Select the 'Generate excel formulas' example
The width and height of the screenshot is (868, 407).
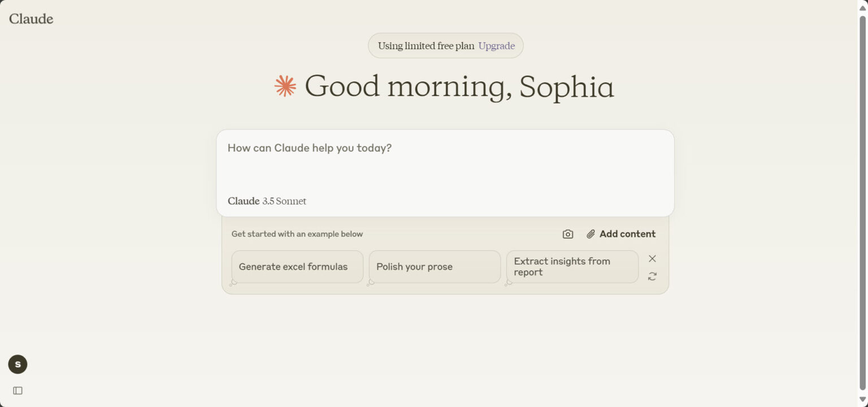click(x=297, y=266)
